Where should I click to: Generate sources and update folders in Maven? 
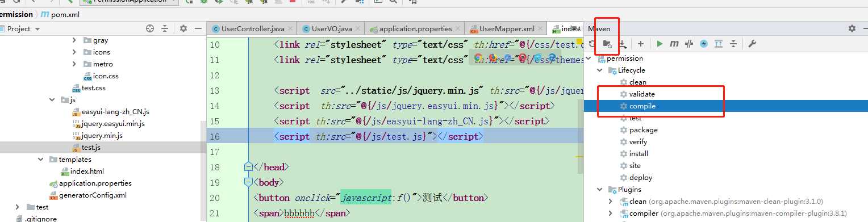607,44
